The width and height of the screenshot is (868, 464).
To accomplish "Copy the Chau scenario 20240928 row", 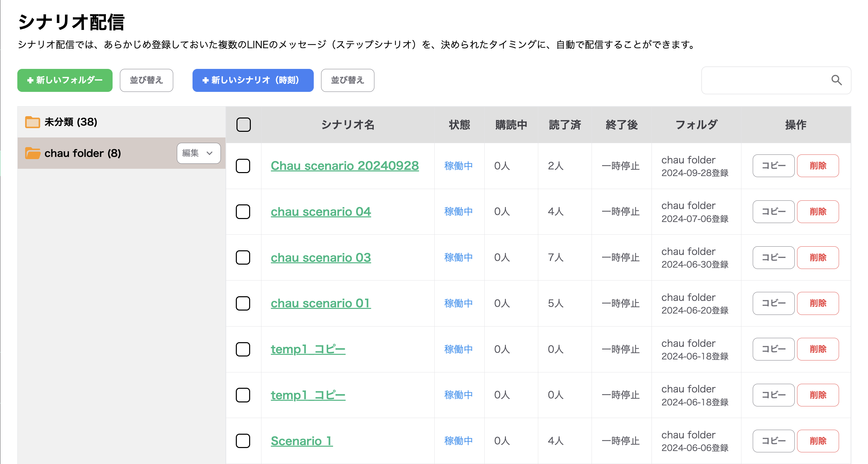I will click(773, 166).
